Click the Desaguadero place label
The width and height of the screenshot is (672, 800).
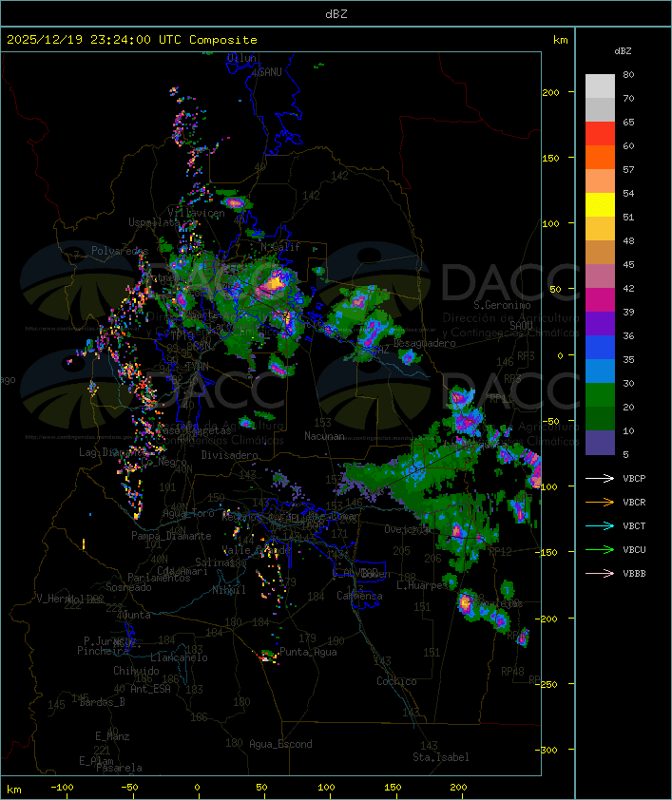coord(425,343)
